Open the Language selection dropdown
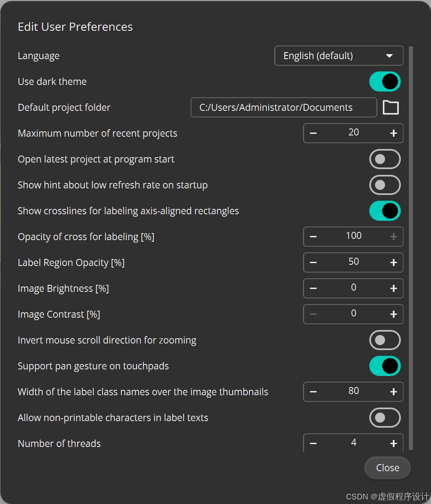The image size is (431, 504). (338, 55)
